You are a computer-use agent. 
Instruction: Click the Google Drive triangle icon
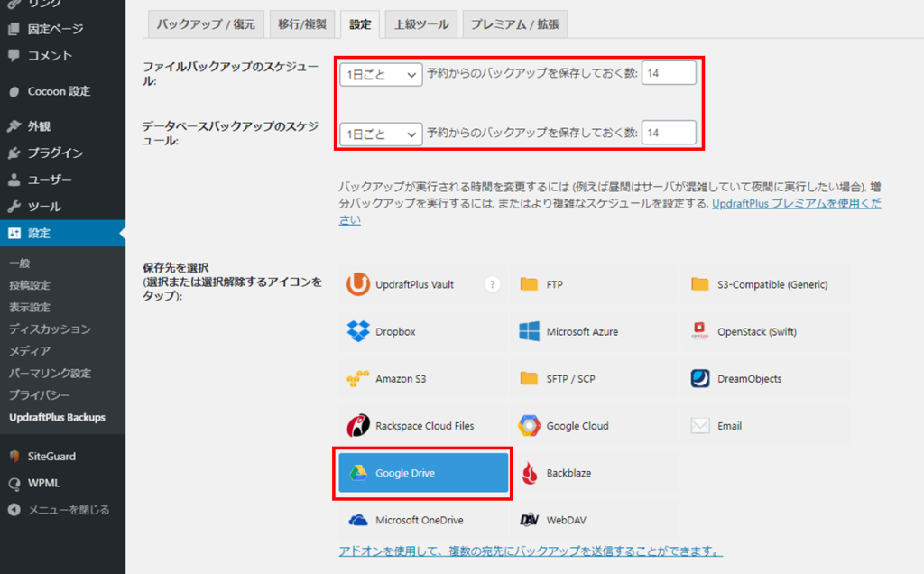(358, 473)
